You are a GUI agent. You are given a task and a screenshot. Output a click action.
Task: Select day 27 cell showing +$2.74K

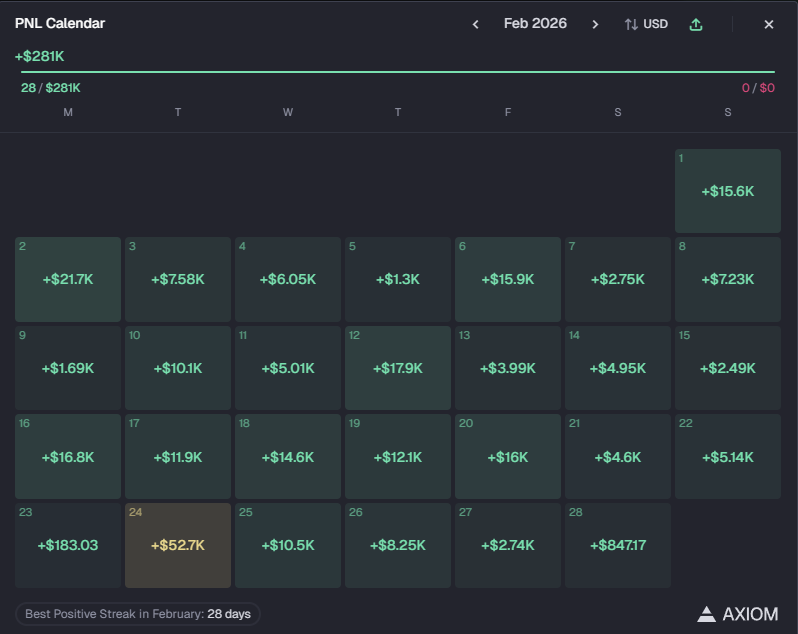pyautogui.click(x=507, y=545)
